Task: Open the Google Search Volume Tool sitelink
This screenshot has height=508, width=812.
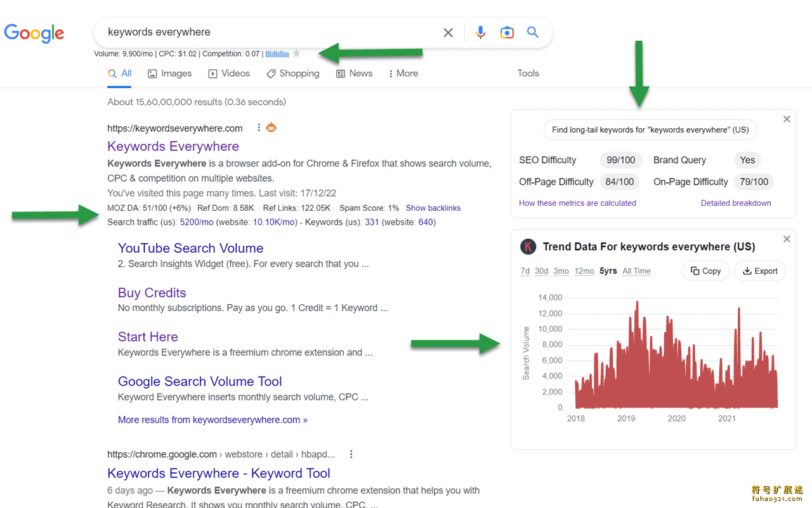Action: [x=200, y=382]
